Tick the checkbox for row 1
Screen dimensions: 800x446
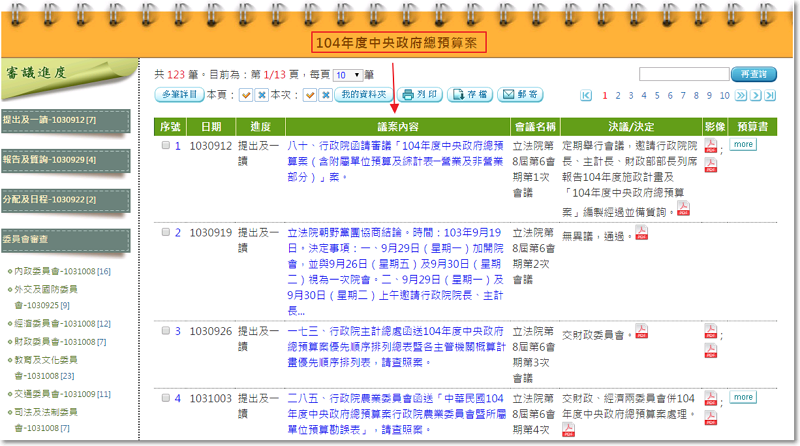pyautogui.click(x=166, y=146)
